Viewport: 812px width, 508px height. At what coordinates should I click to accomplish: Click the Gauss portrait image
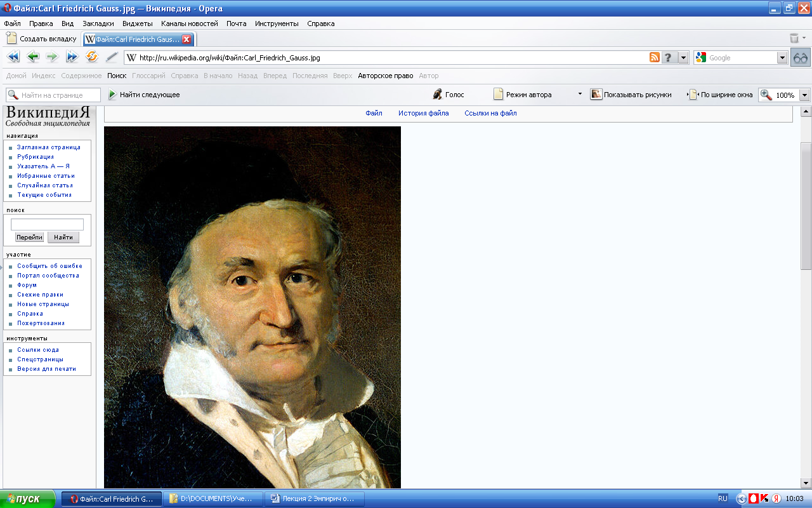tap(252, 307)
